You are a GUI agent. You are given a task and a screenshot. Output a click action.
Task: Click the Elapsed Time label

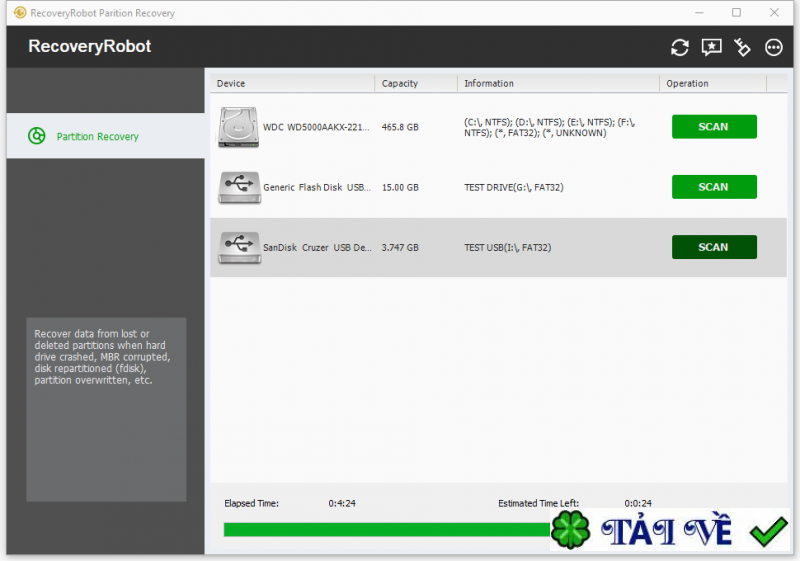252,503
